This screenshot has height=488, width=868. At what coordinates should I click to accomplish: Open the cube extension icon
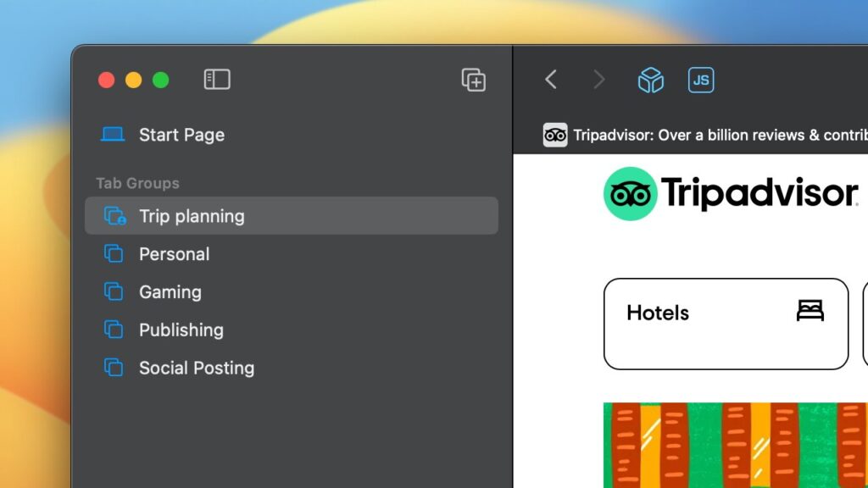coord(650,80)
